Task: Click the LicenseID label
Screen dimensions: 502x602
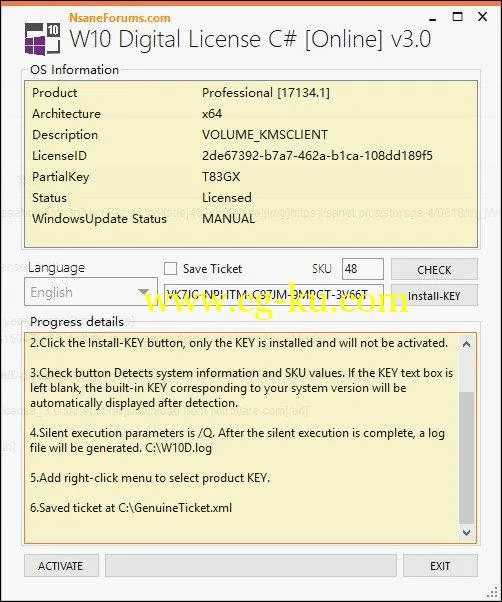Action: [59, 155]
